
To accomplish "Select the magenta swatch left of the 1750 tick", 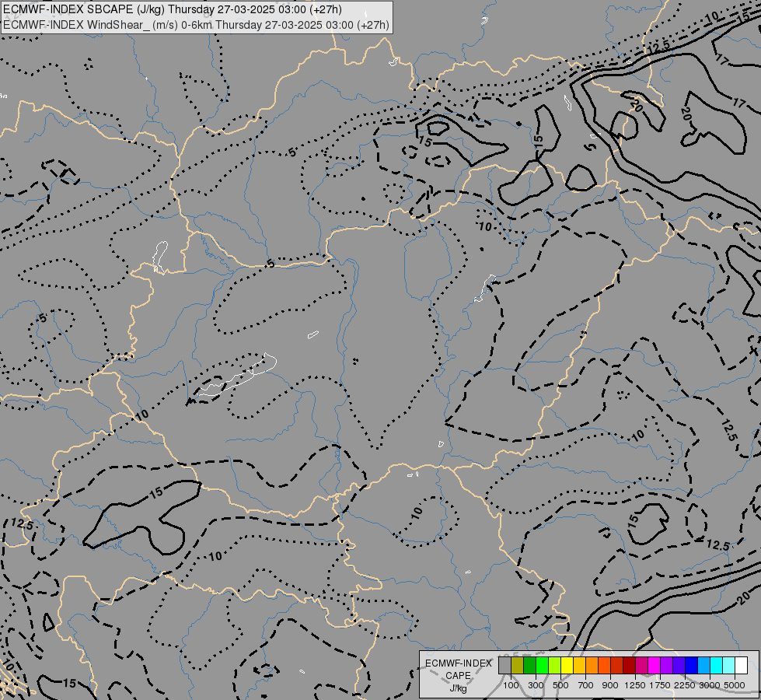I will 654,665.
